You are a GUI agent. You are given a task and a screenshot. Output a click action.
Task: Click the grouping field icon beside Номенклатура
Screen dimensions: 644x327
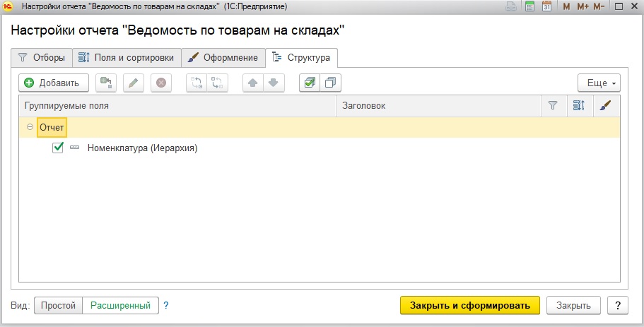click(x=74, y=148)
